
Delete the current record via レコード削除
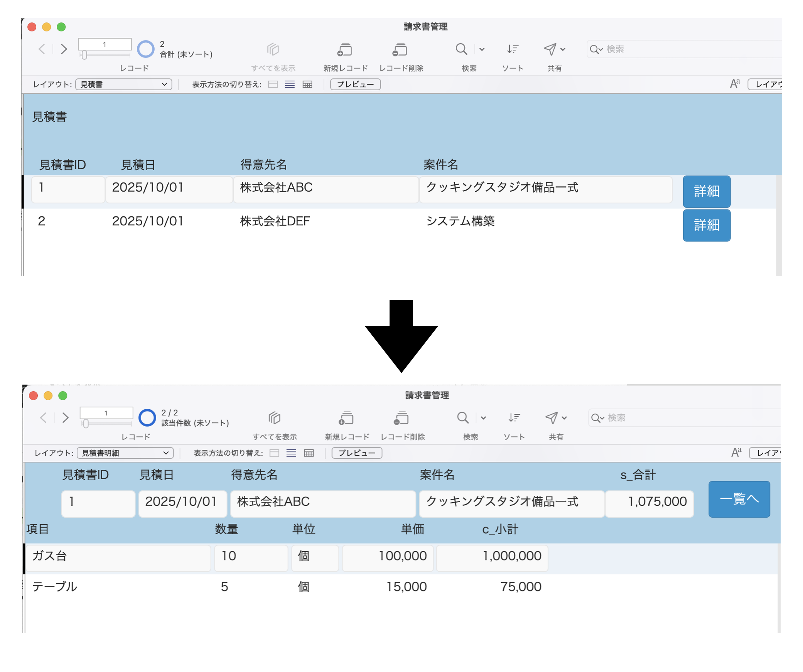pos(399,49)
